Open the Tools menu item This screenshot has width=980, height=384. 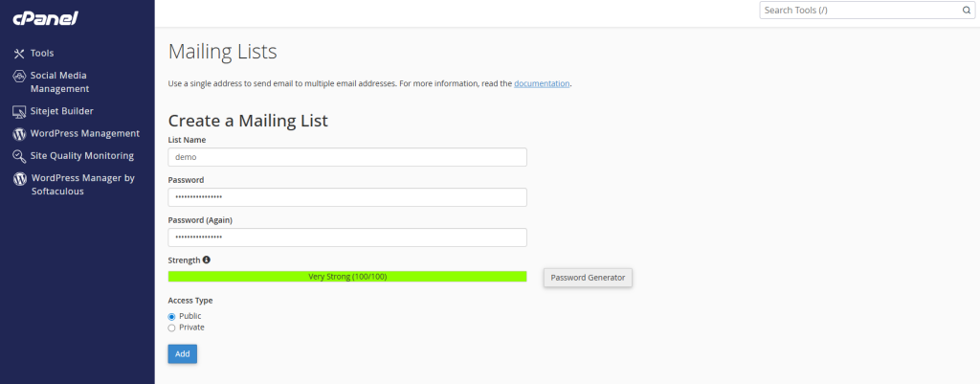[42, 54]
